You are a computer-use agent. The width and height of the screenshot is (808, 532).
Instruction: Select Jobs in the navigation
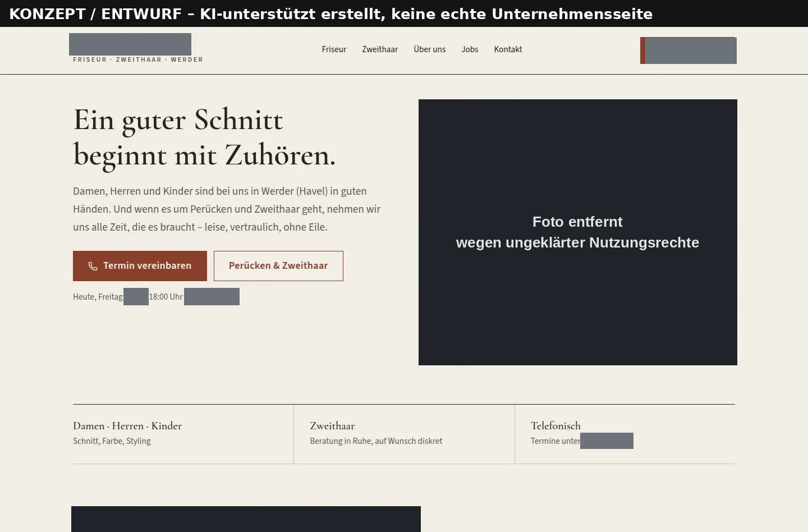coord(470,49)
